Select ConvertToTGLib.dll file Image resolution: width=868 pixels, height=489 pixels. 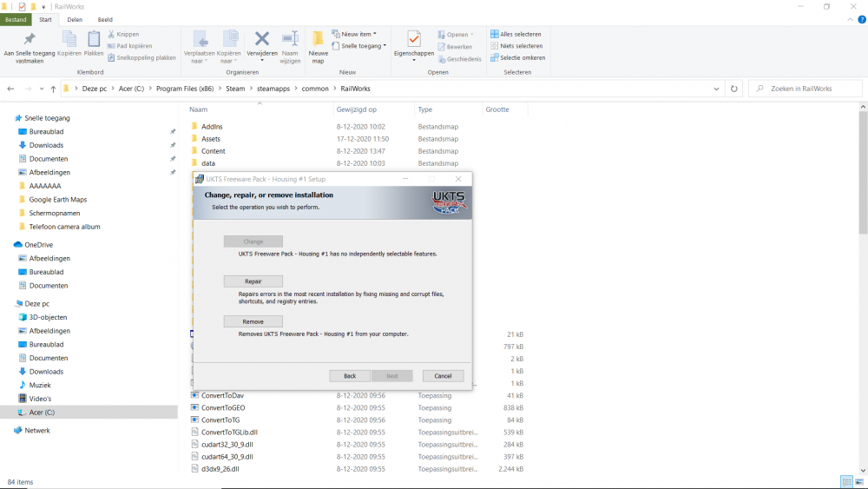tap(229, 433)
